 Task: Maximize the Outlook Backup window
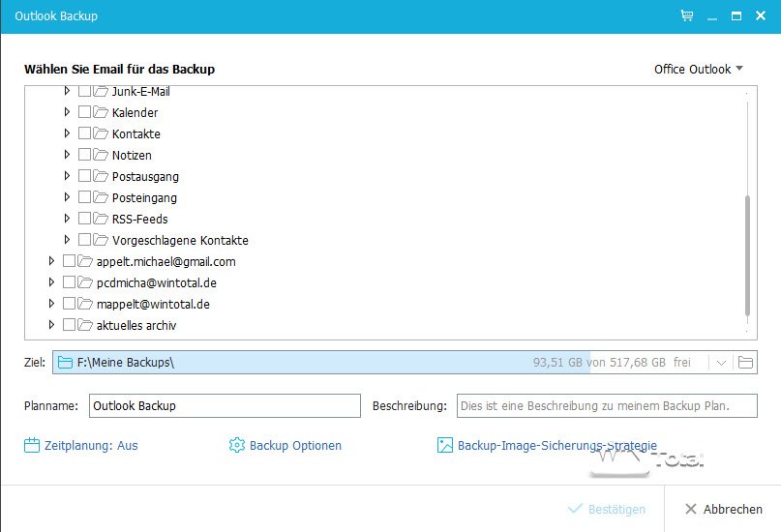click(736, 15)
